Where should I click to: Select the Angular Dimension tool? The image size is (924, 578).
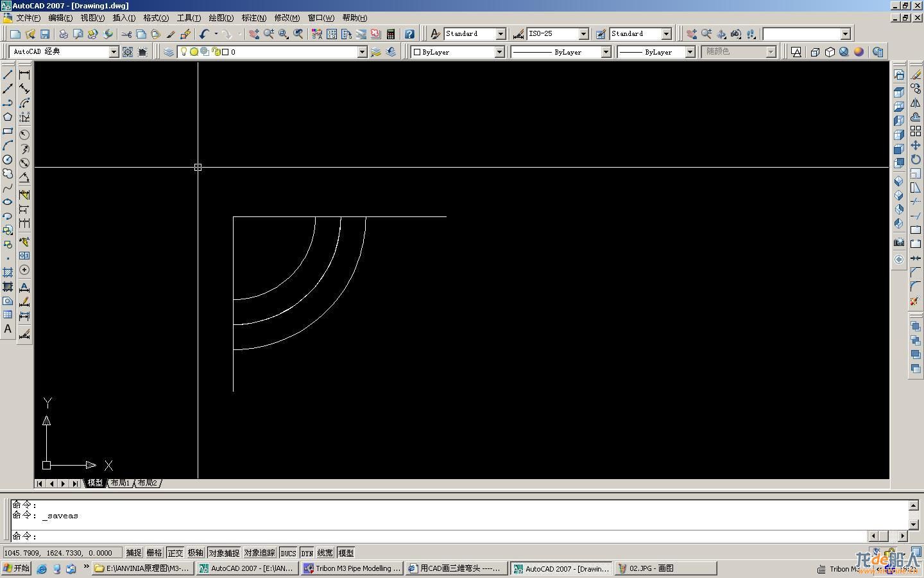tap(24, 177)
